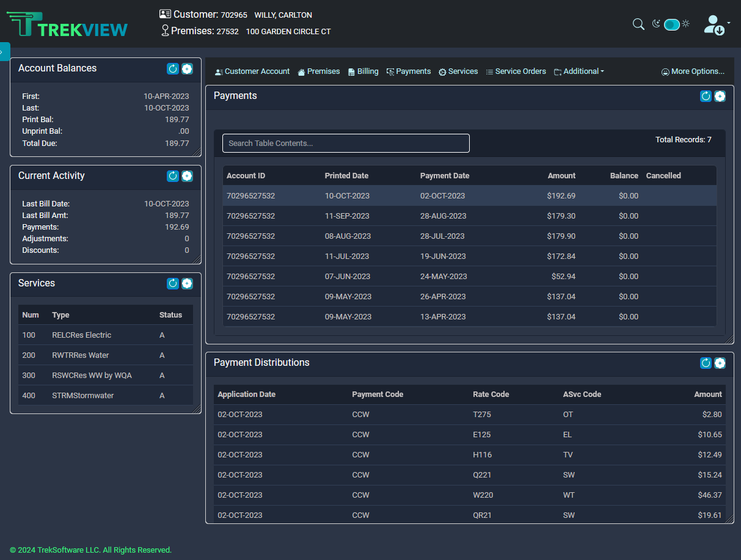Click More Options link

pyautogui.click(x=693, y=71)
